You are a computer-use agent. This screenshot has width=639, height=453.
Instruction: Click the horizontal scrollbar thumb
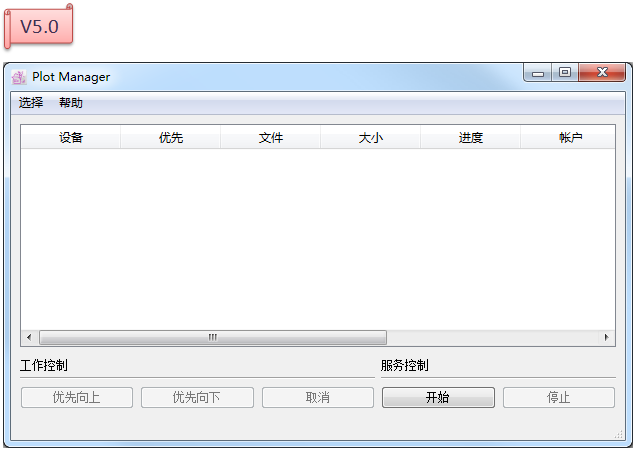click(212, 338)
